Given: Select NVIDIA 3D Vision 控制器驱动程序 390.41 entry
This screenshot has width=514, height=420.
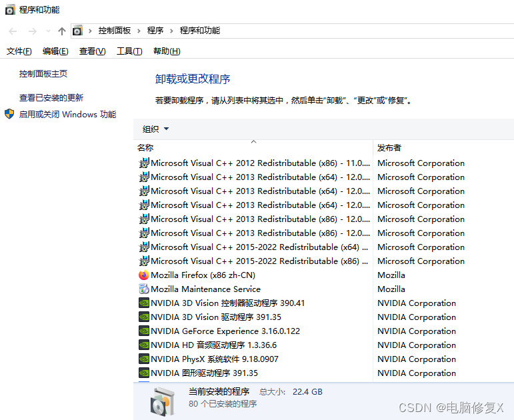Looking at the screenshot, I should tap(227, 303).
